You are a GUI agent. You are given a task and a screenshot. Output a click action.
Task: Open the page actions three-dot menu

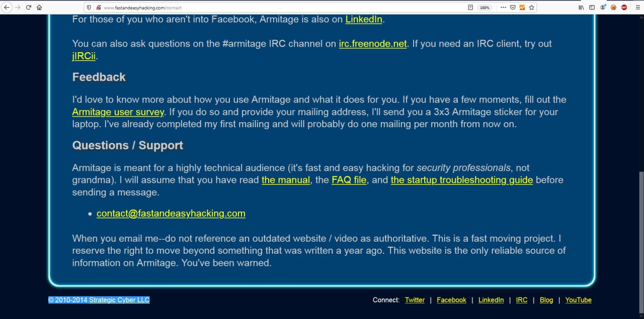[x=503, y=8]
